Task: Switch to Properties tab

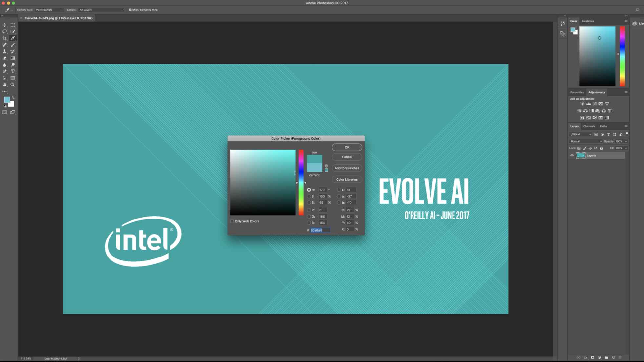Action: click(x=577, y=92)
